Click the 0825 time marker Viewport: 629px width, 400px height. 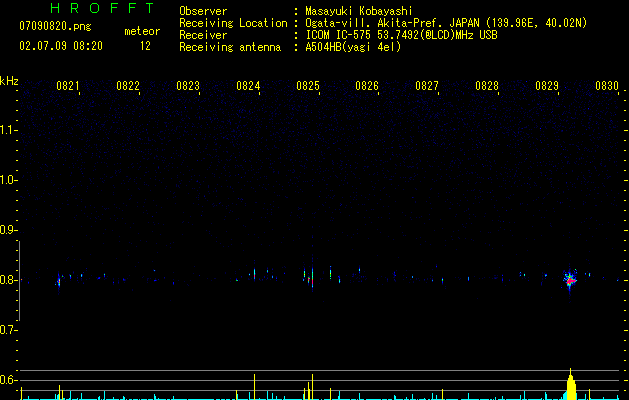coord(308,86)
